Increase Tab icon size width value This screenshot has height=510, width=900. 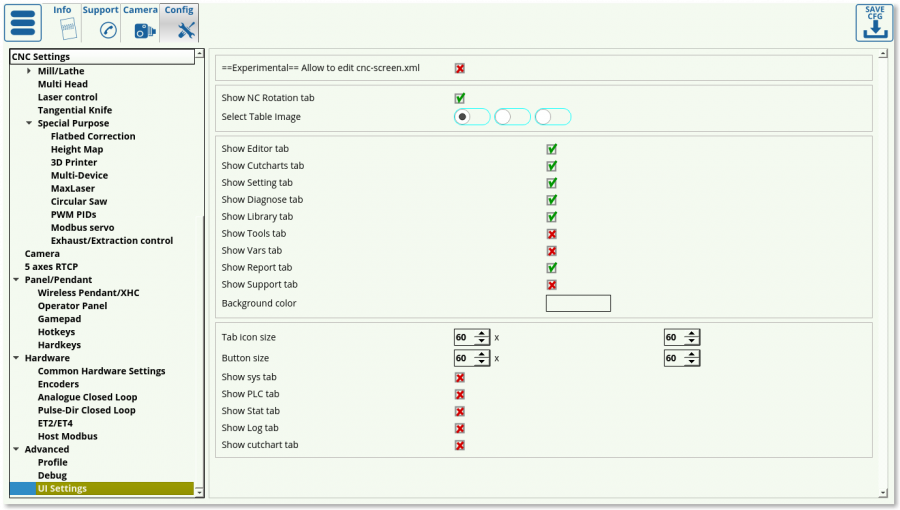pos(482,333)
